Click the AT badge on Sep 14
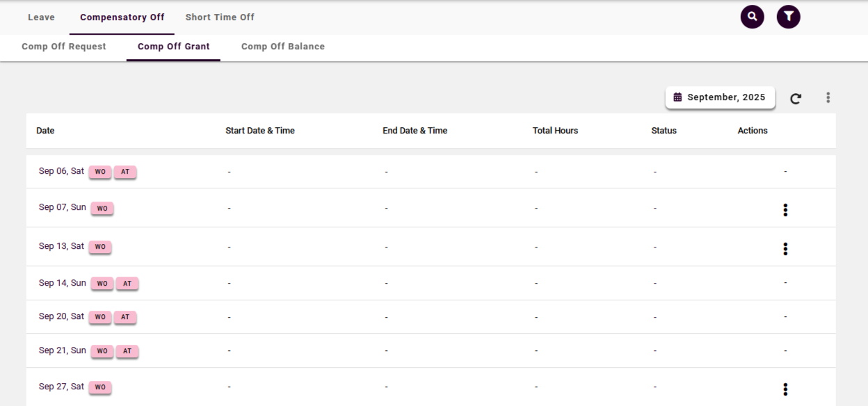 coord(127,284)
